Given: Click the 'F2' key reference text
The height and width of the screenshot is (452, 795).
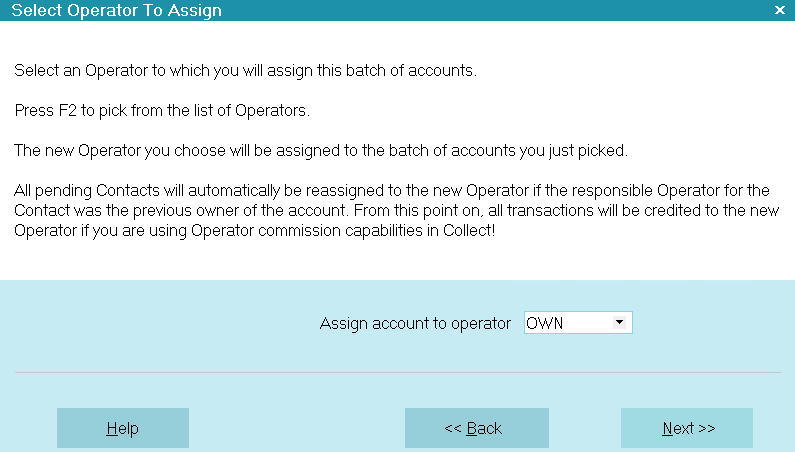Looking at the screenshot, I should pyautogui.click(x=67, y=111).
